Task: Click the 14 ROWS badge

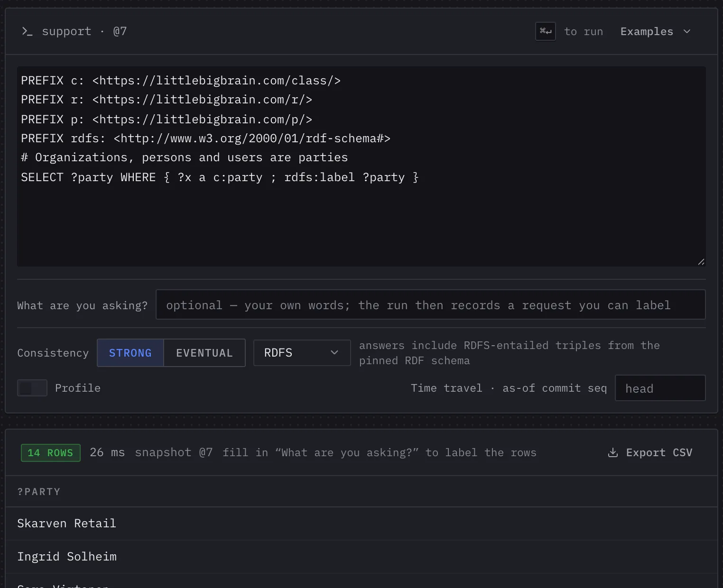Action: pyautogui.click(x=51, y=453)
